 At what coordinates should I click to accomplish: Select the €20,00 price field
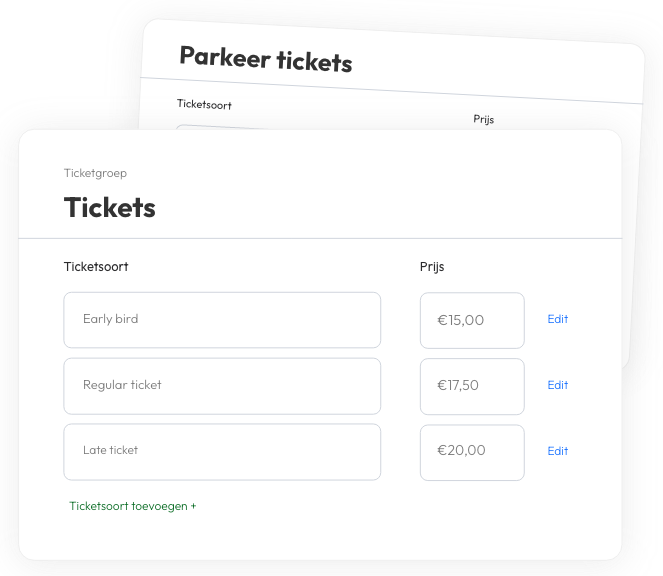(471, 451)
